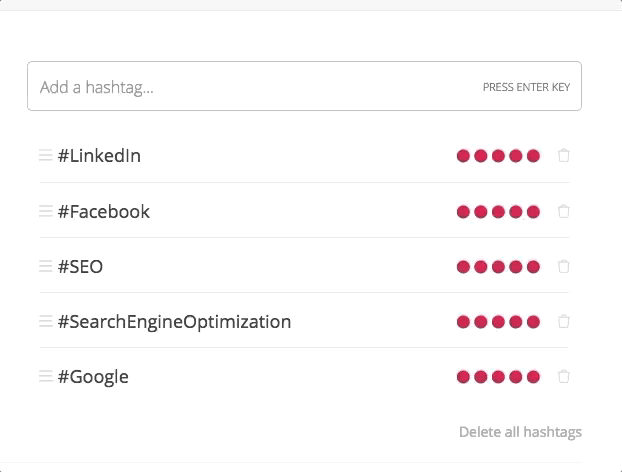Screen dimensions: 622x472
Task: Select the drag handle for #SEO
Action: coord(46,266)
